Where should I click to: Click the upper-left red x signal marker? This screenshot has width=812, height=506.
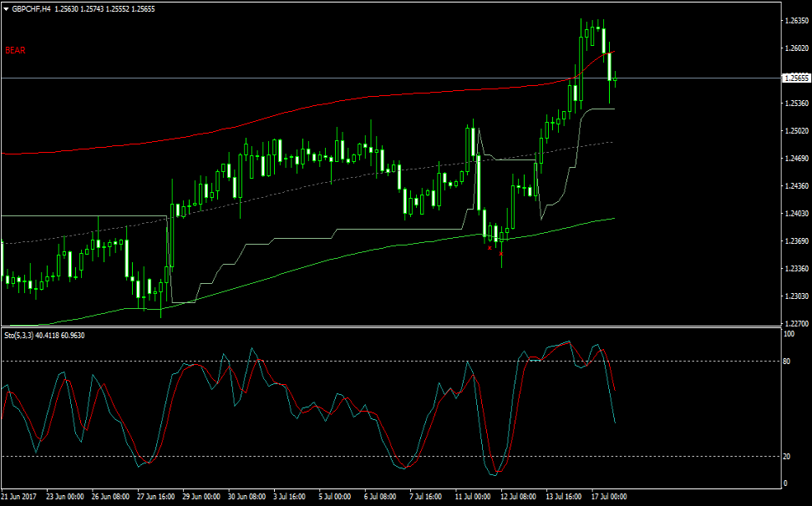pos(490,247)
